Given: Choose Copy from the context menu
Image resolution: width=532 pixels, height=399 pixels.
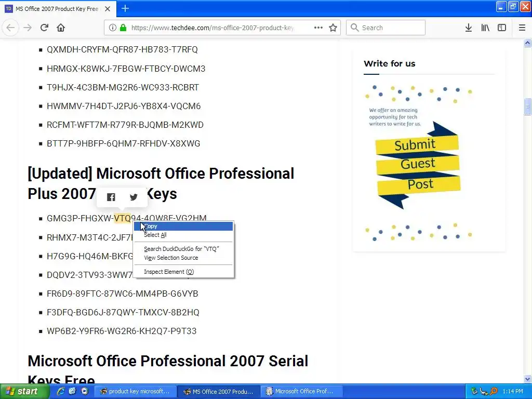Looking at the screenshot, I should pos(183,226).
